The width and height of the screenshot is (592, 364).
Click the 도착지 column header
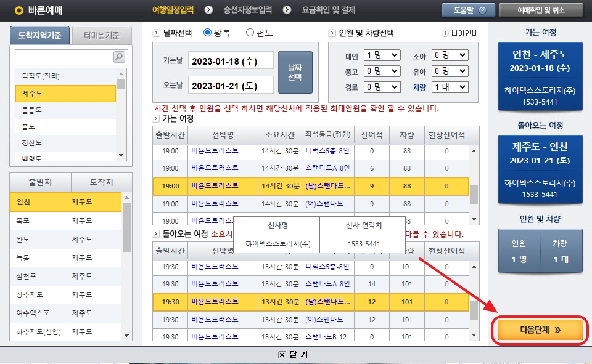click(x=101, y=182)
